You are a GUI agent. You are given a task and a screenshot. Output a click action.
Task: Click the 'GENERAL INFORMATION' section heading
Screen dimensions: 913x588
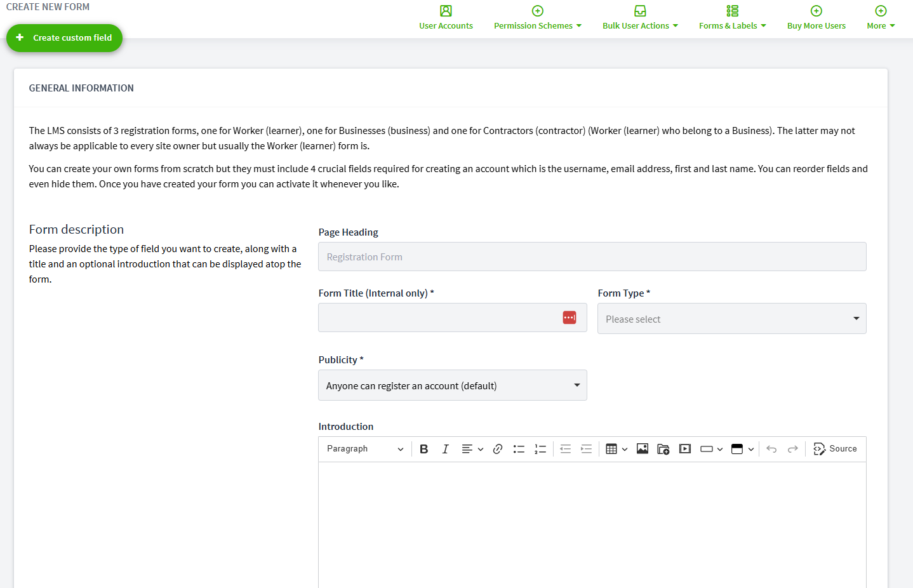81,88
